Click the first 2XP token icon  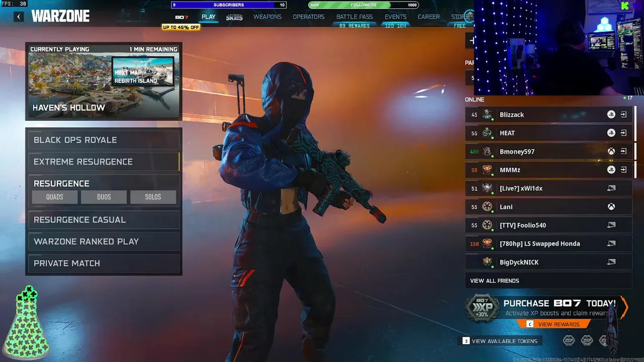(569, 341)
